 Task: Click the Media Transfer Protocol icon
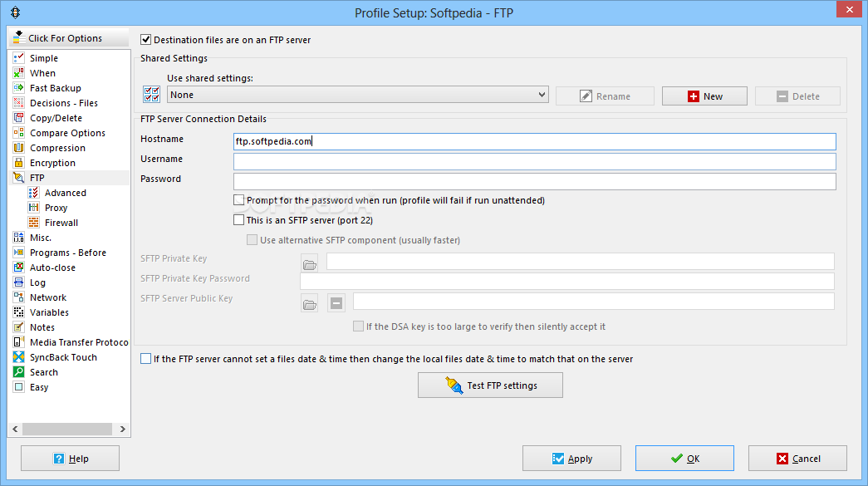coord(19,341)
